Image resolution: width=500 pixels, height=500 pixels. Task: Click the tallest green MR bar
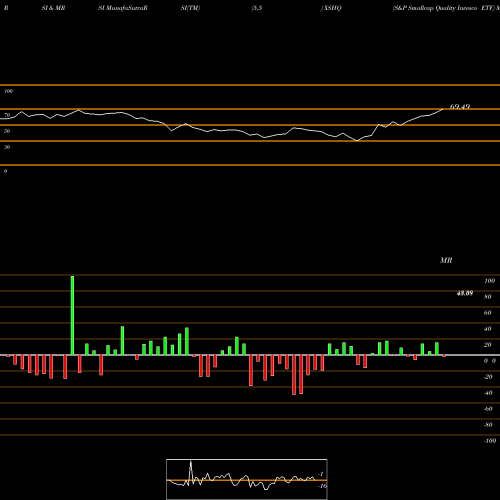coord(72,315)
